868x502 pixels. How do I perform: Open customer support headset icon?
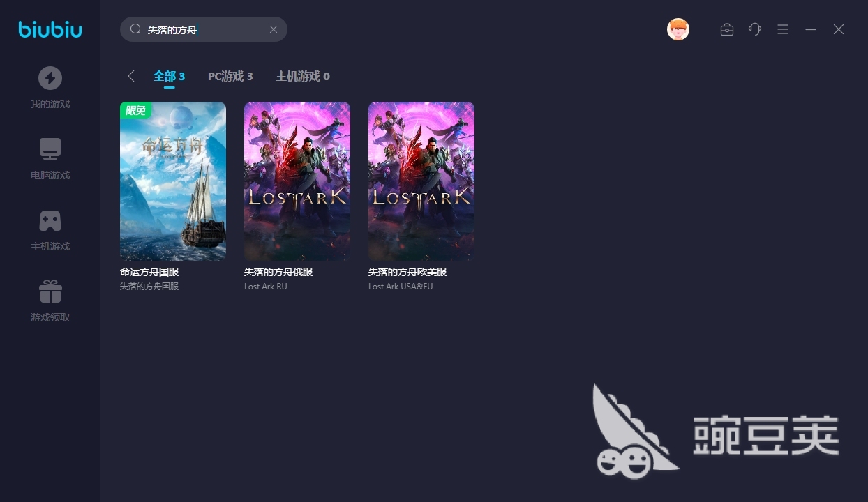point(755,29)
